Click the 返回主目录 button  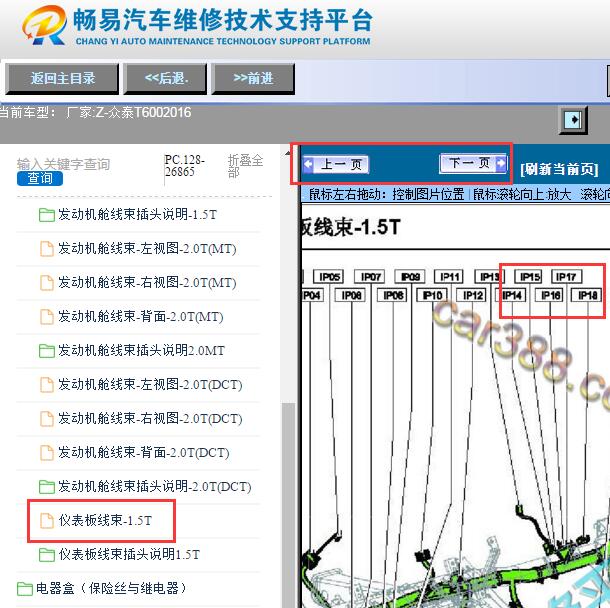point(62,79)
